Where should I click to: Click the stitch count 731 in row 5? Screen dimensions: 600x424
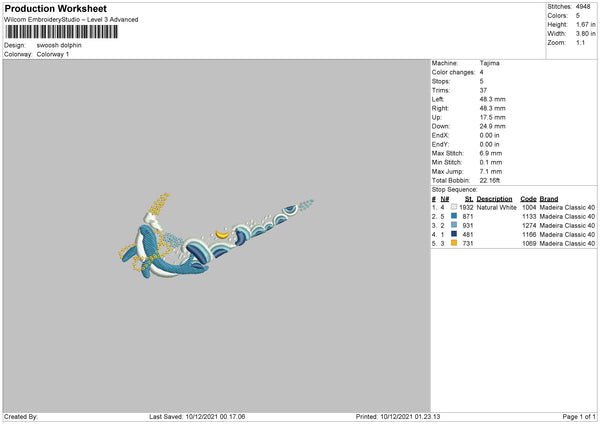click(468, 243)
